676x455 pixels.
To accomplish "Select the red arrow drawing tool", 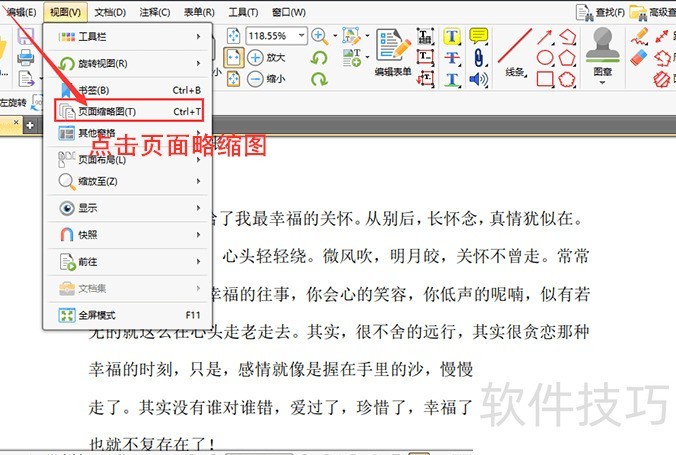I will [x=545, y=37].
